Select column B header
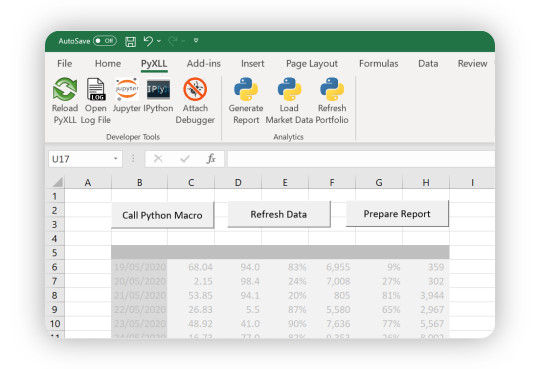 [139, 182]
